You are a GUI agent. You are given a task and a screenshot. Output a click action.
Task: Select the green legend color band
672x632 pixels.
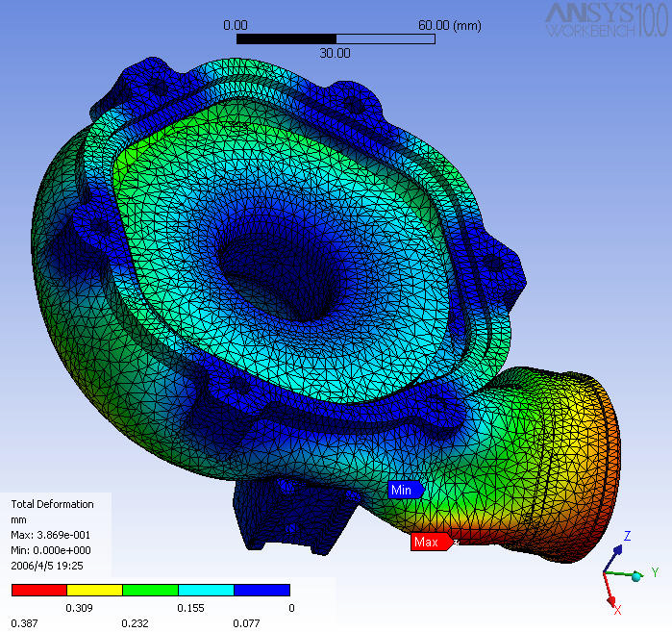coord(150,590)
